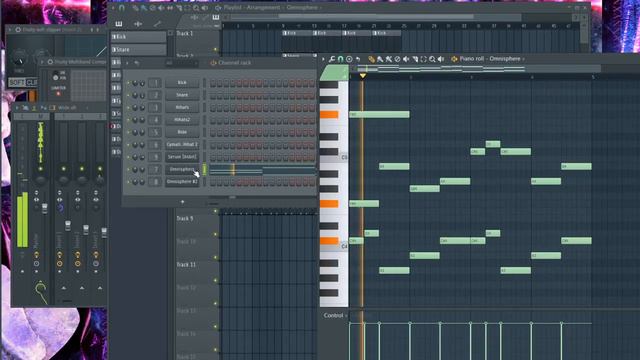This screenshot has width=640, height=360.
Task: Select the Piano roll Paint brush tool
Action: click(x=380, y=59)
